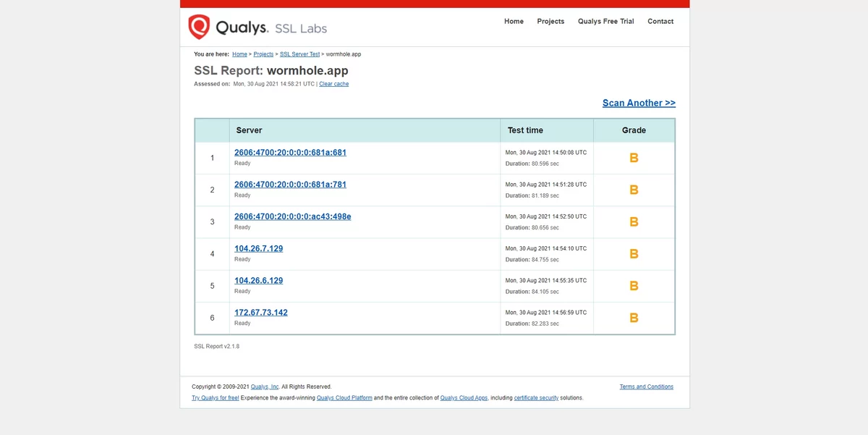
Task: Click grade B for server 2606:4700:20:0:0:0:681a:781
Action: click(x=634, y=190)
